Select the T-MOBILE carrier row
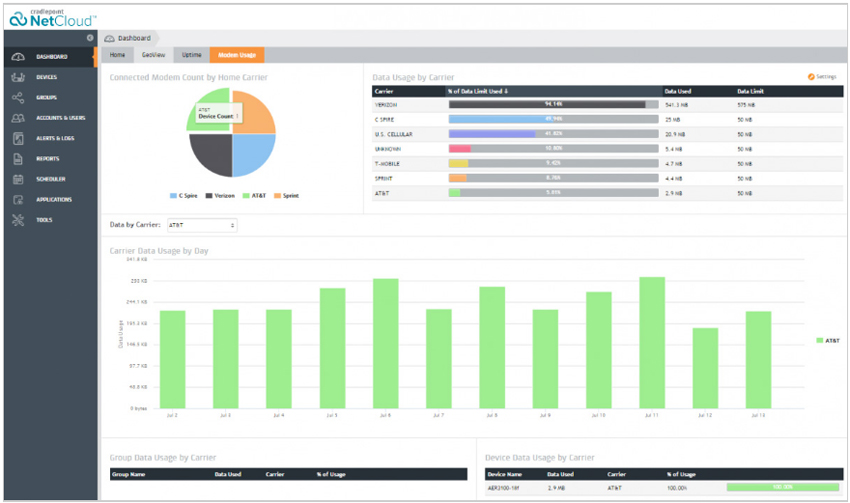Image resolution: width=850 pixels, height=503 pixels. (x=608, y=163)
